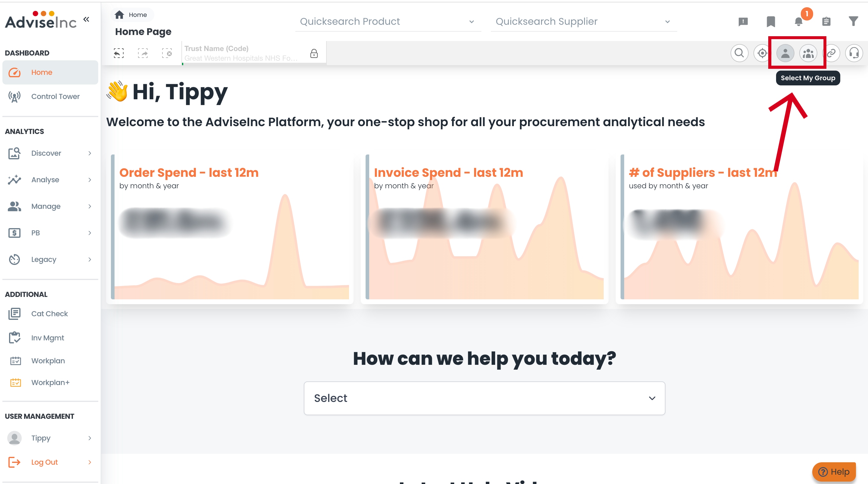Click Log Out link

pyautogui.click(x=45, y=462)
